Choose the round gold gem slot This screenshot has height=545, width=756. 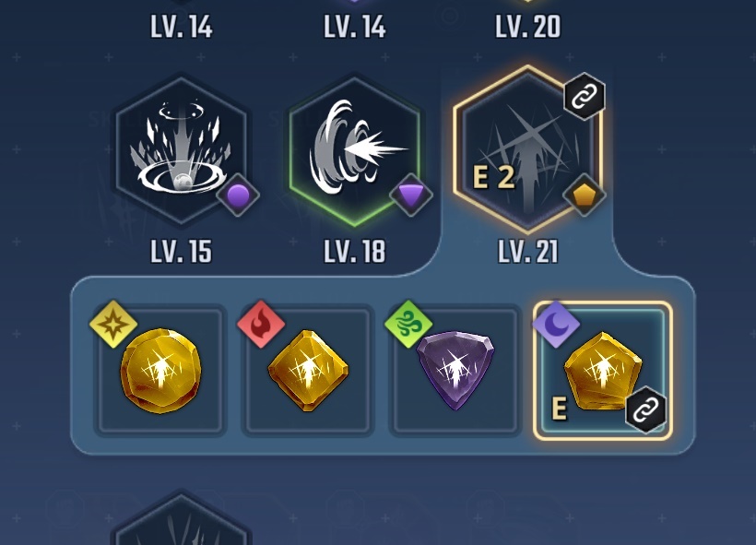point(160,371)
